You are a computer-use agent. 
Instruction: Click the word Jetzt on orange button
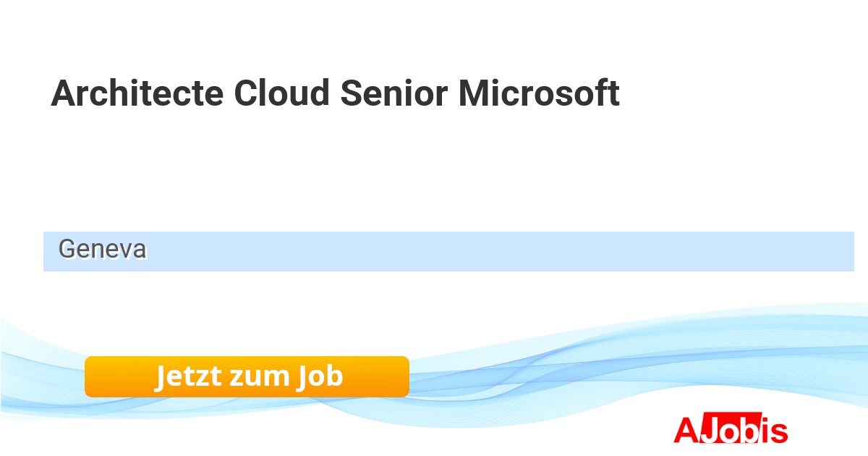188,376
